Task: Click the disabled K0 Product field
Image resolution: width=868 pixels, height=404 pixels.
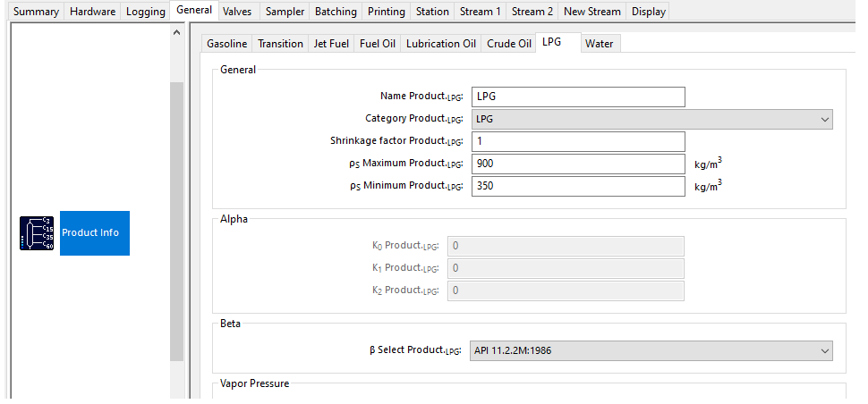Action: [x=566, y=246]
